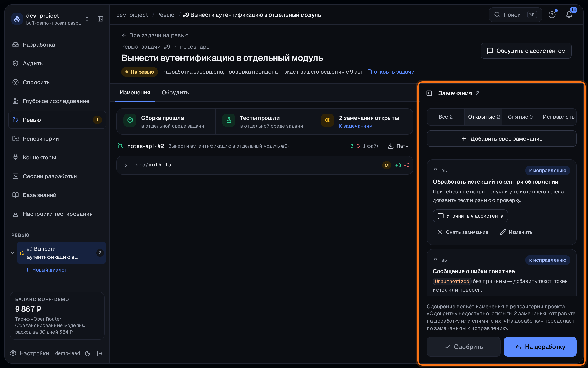Open help question mark icon
Image resolution: width=588 pixels, height=368 pixels.
(x=552, y=15)
